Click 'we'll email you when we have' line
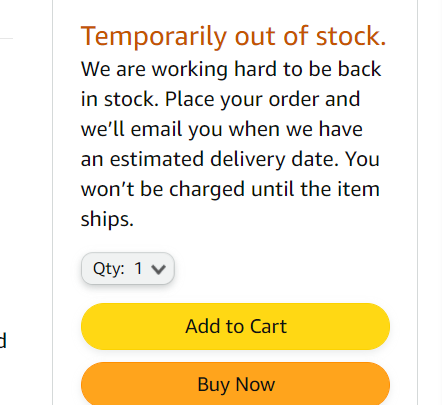This screenshot has width=442, height=405. 221,129
